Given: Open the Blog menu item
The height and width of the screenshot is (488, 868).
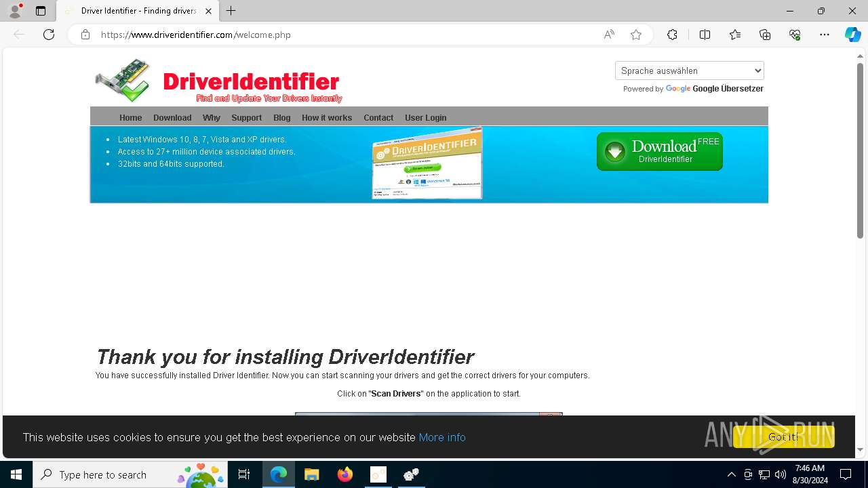Looking at the screenshot, I should pyautogui.click(x=282, y=118).
